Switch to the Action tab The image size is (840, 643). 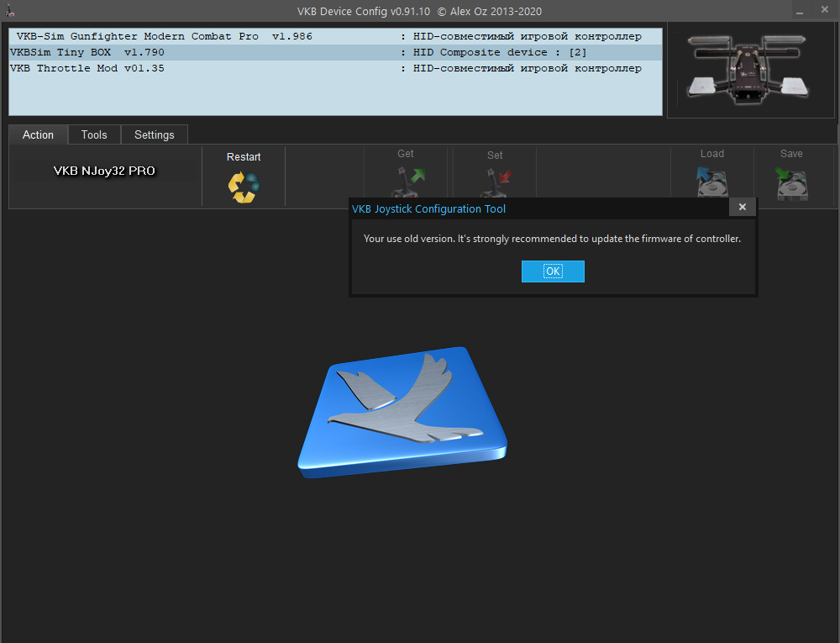(38, 134)
